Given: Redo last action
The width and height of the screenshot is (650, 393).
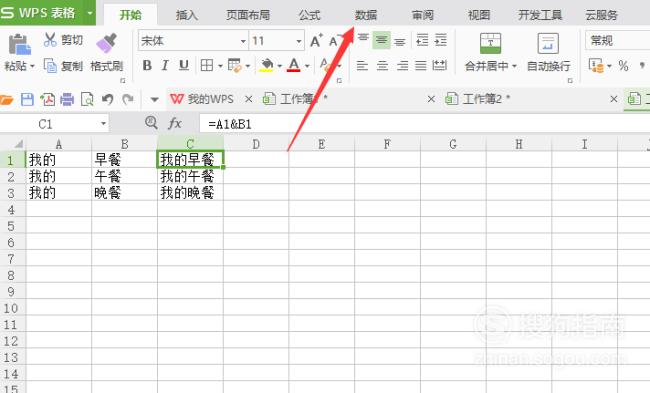Looking at the screenshot, I should coord(128,99).
